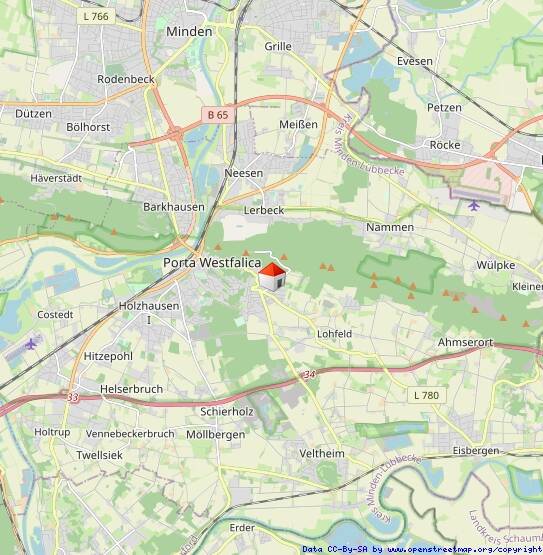Viewport: 543px width, 555px height.
Task: Click the purple airplane icon near Costedt
Action: [x=31, y=343]
